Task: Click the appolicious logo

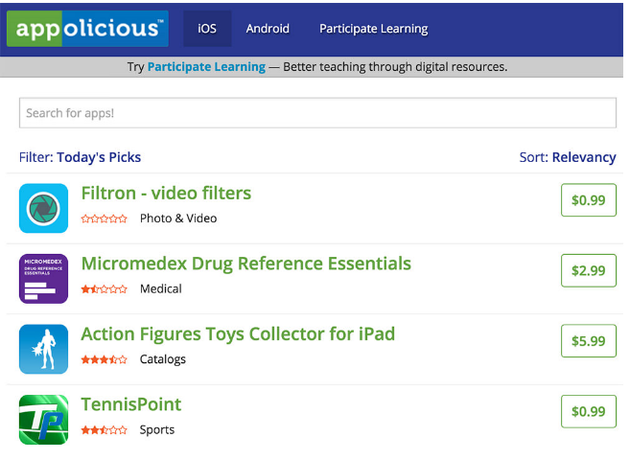Action: point(88,29)
